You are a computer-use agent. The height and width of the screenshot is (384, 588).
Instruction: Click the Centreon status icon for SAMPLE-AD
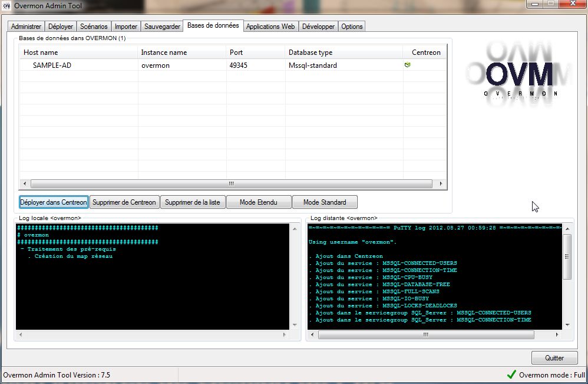coord(407,65)
